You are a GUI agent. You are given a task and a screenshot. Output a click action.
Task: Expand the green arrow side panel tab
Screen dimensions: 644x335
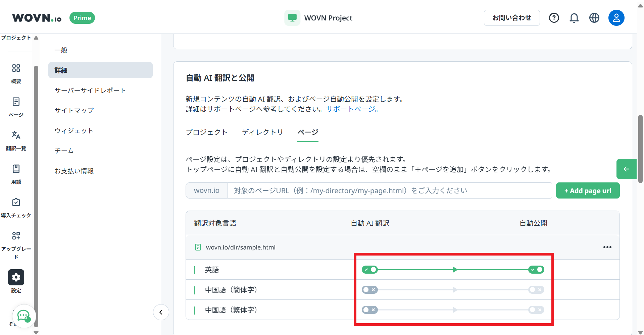coord(626,169)
